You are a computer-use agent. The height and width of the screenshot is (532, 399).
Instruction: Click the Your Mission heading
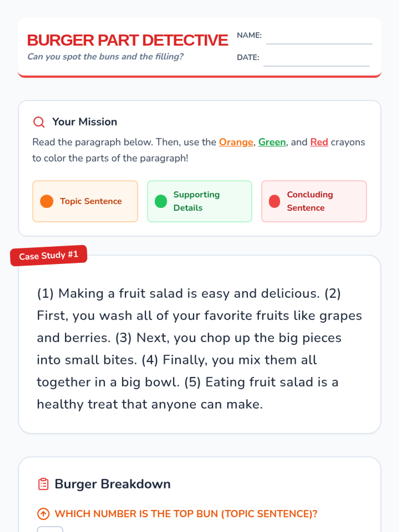coord(85,122)
